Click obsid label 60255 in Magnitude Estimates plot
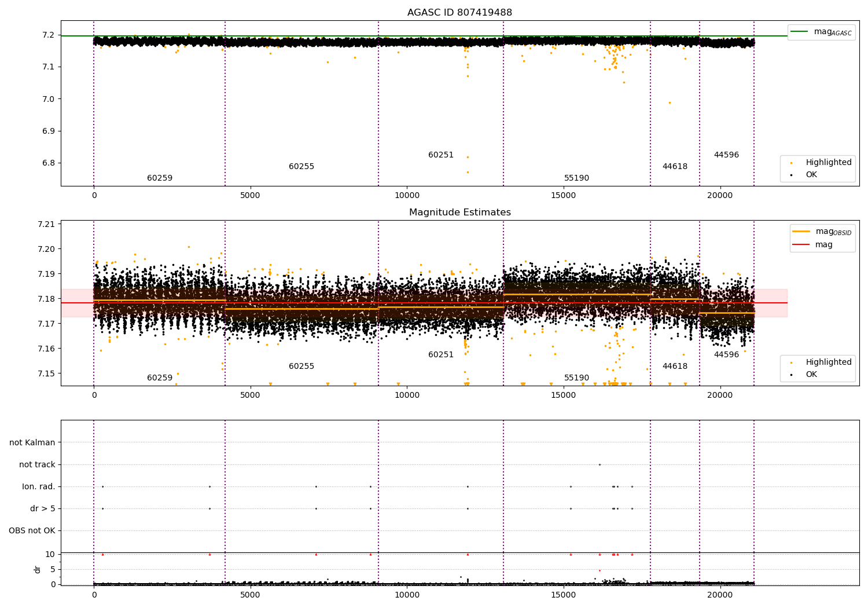The image size is (868, 608). pos(301,366)
